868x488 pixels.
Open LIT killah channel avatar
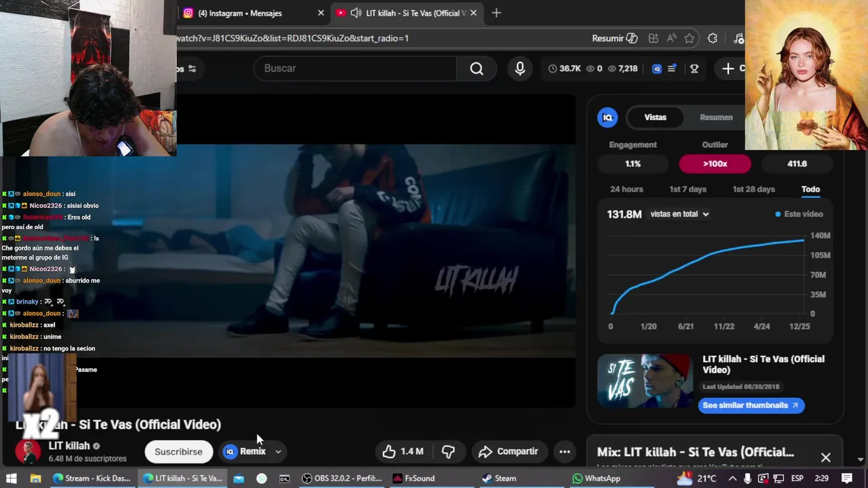click(28, 451)
